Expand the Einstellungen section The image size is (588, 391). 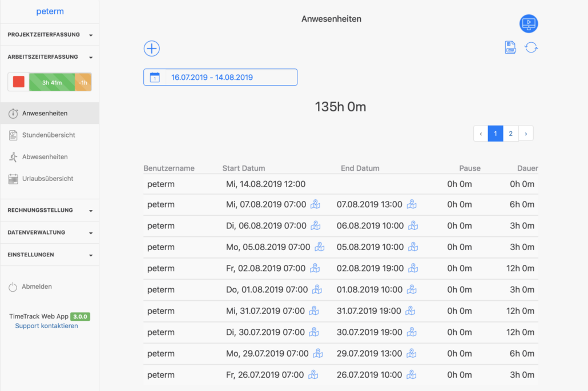point(50,255)
